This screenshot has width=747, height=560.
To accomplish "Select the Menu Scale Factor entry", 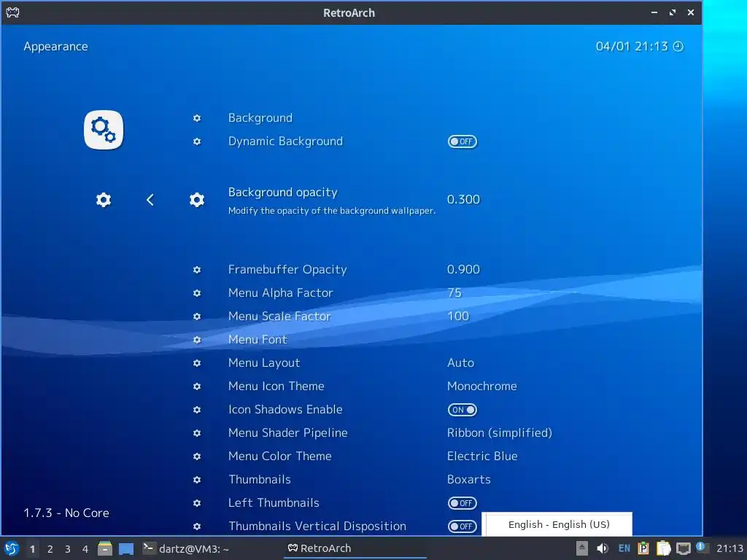I will coord(279,316).
